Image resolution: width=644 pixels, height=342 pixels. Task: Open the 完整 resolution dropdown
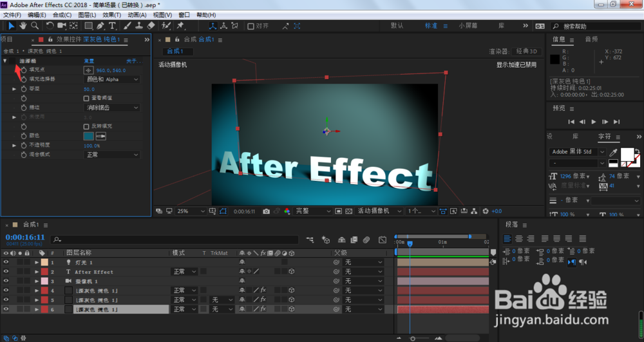[x=312, y=211]
